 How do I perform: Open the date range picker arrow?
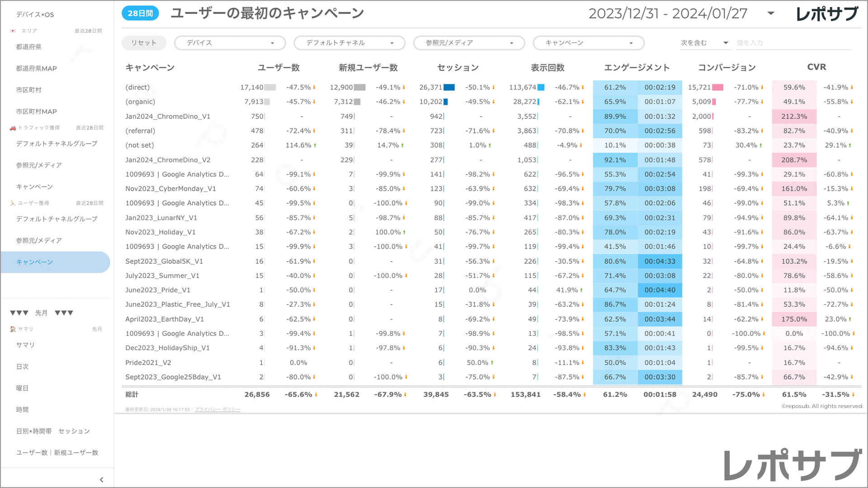point(771,14)
